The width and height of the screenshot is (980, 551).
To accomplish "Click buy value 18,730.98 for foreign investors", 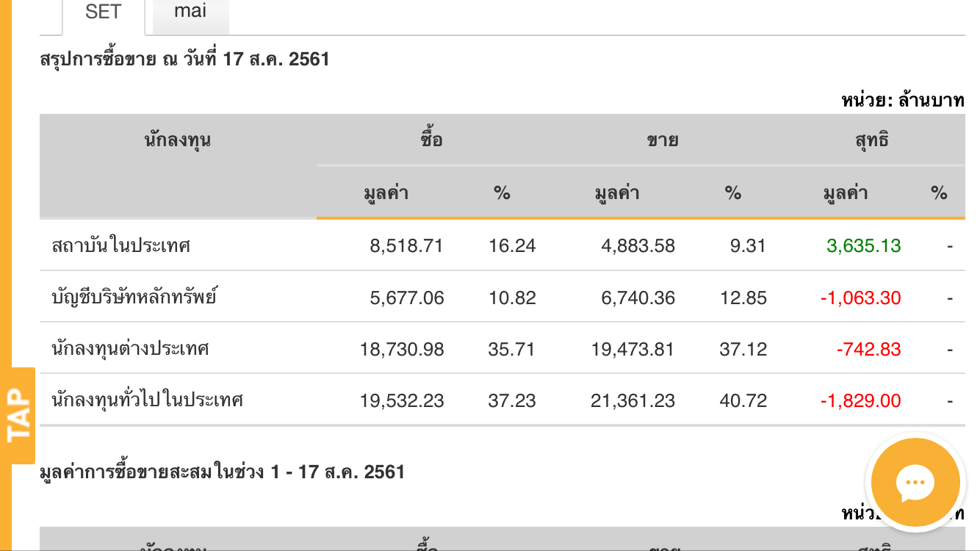I will coord(402,349).
